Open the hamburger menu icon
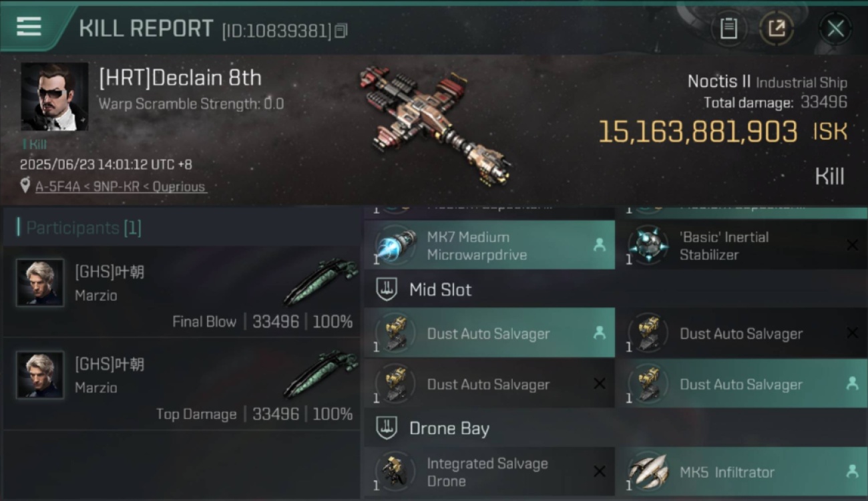 pos(29,27)
